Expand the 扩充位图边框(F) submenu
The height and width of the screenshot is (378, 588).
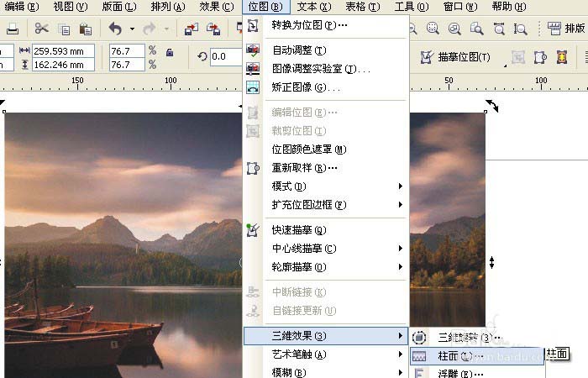coord(326,204)
